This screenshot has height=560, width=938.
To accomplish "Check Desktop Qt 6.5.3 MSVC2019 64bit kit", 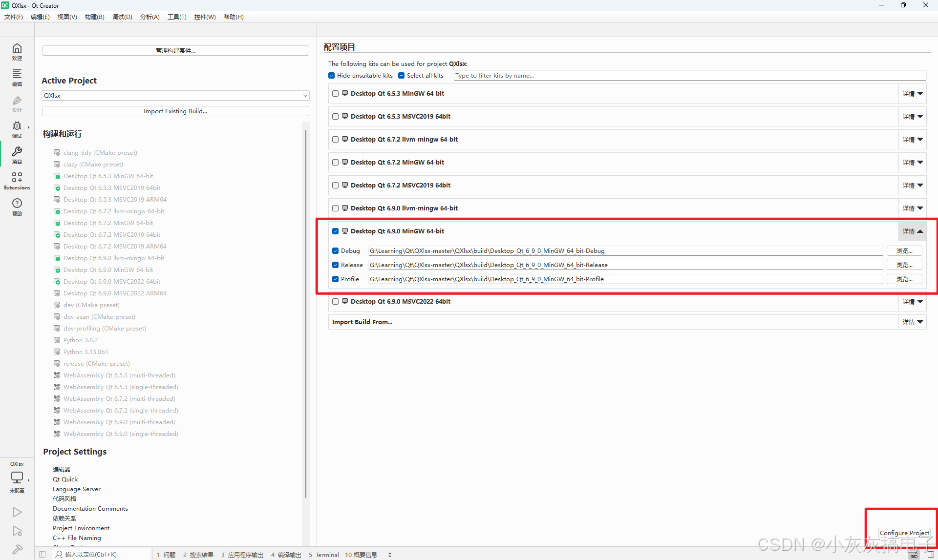I will (336, 117).
